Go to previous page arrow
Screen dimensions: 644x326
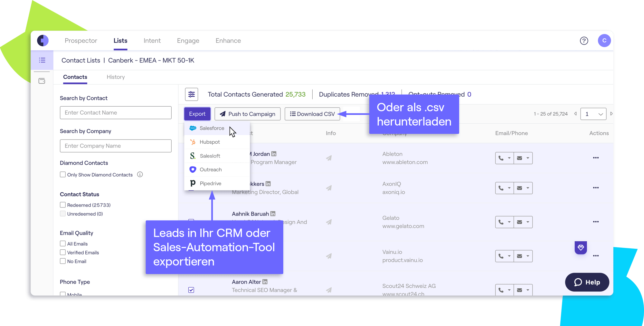pyautogui.click(x=575, y=114)
